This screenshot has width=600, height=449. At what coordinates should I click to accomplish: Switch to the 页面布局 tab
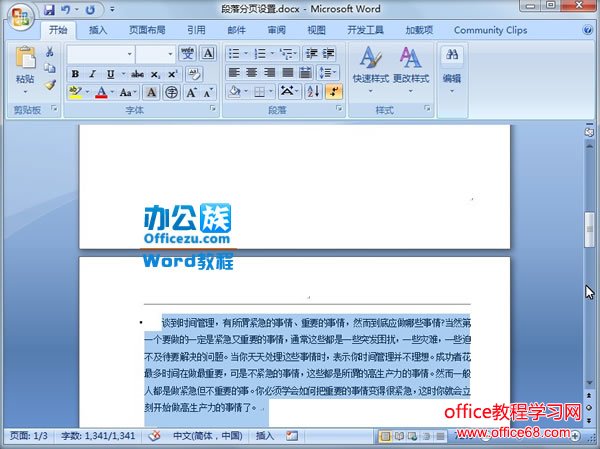[x=147, y=30]
